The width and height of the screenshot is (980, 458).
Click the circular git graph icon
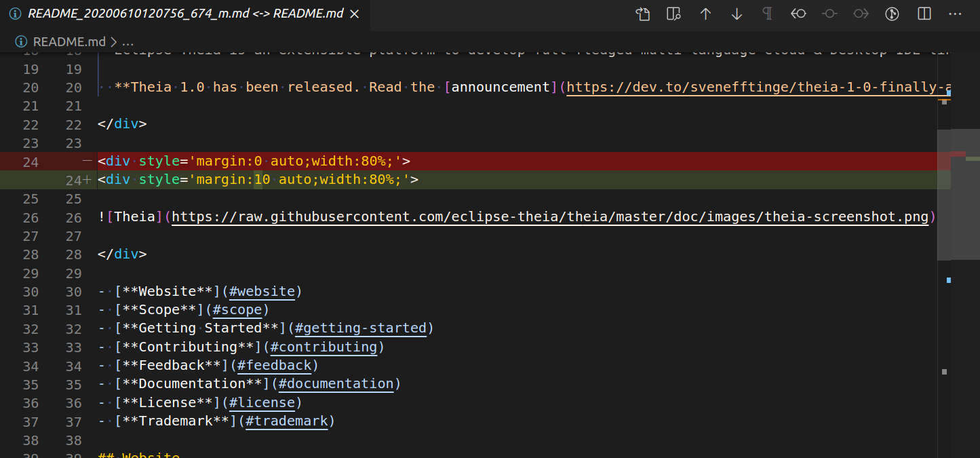tap(893, 14)
